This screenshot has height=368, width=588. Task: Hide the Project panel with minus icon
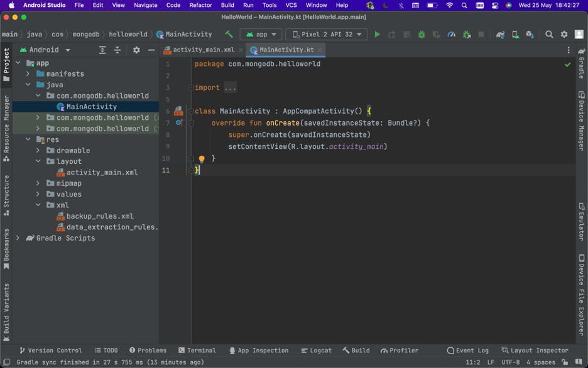(x=151, y=50)
